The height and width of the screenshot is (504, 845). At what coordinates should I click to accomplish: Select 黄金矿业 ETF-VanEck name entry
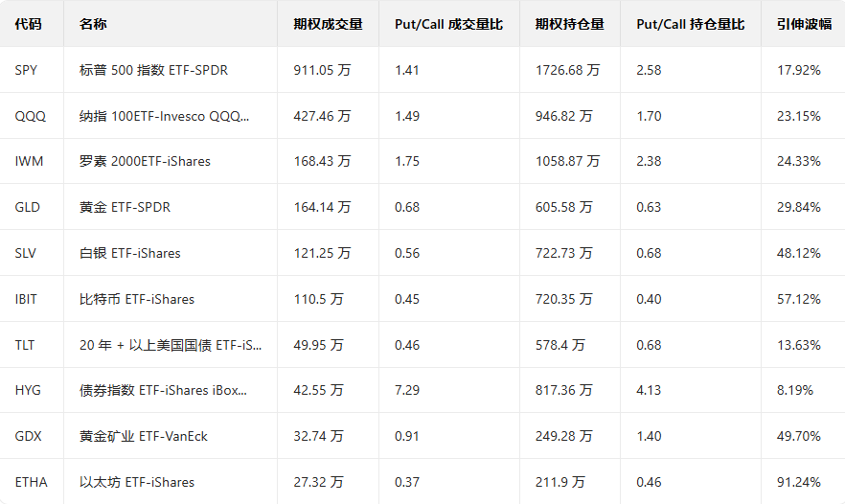(x=143, y=436)
